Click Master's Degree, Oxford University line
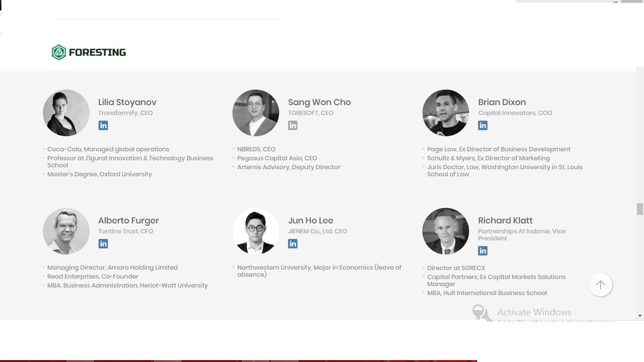 coord(99,174)
